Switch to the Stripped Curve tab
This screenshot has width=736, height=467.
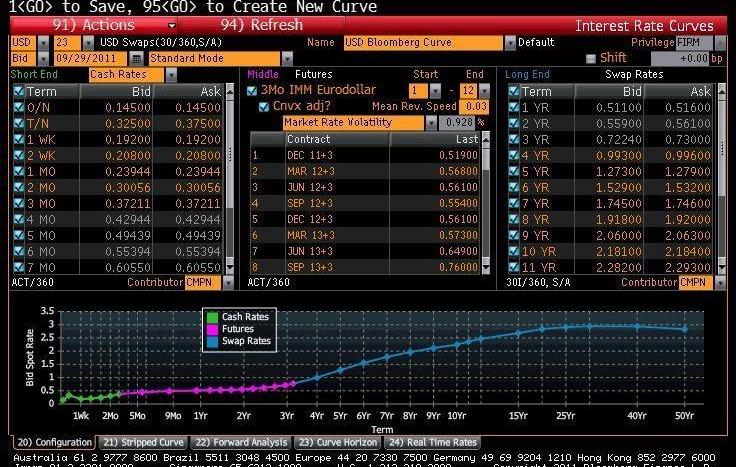coord(140,442)
